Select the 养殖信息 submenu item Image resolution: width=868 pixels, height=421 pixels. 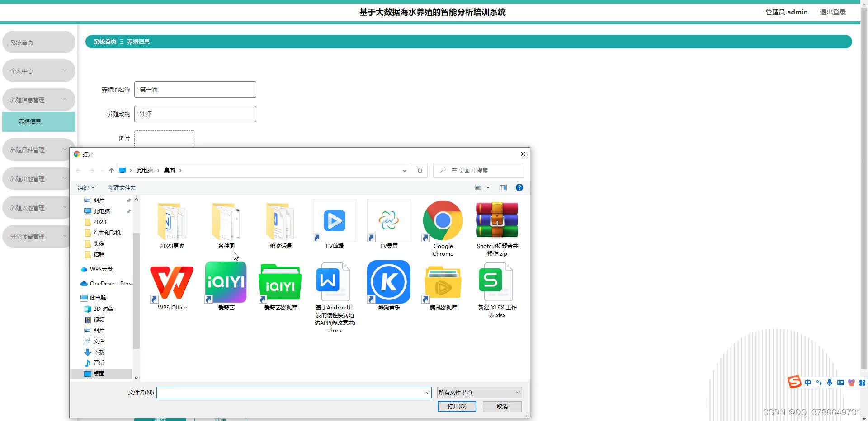point(39,122)
